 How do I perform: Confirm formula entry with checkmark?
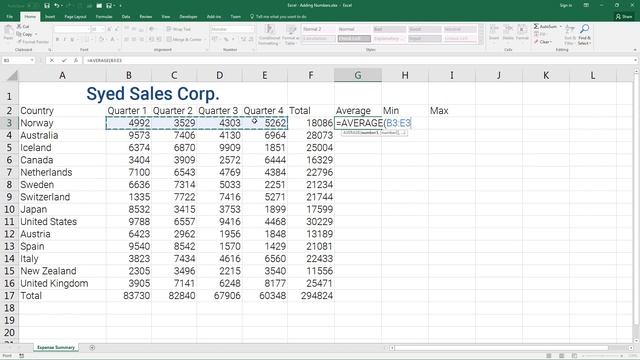point(64,60)
